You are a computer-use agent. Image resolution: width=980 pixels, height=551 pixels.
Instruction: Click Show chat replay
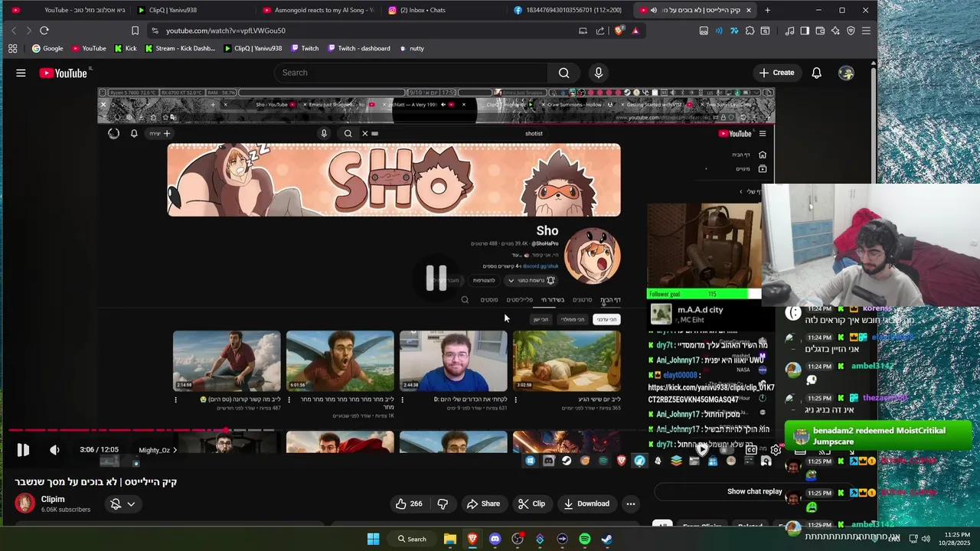pos(755,491)
